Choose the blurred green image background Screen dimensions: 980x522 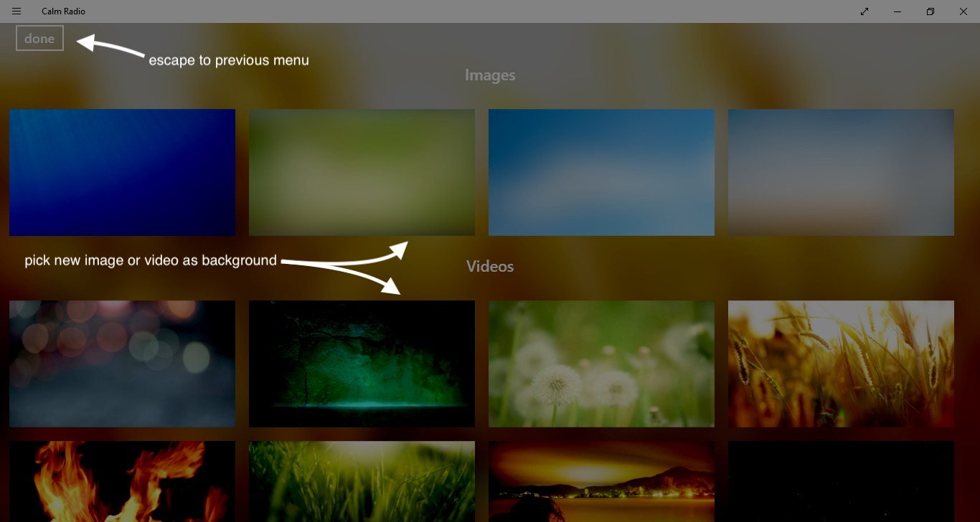pos(362,172)
